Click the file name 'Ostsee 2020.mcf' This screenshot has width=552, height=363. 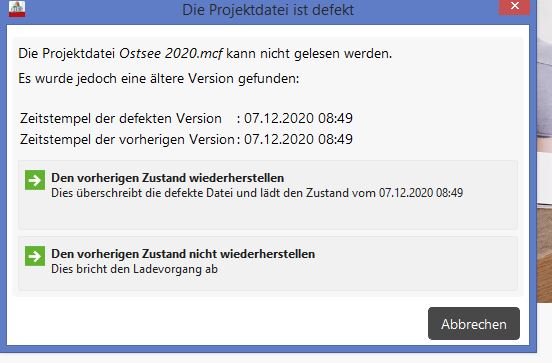(x=171, y=54)
